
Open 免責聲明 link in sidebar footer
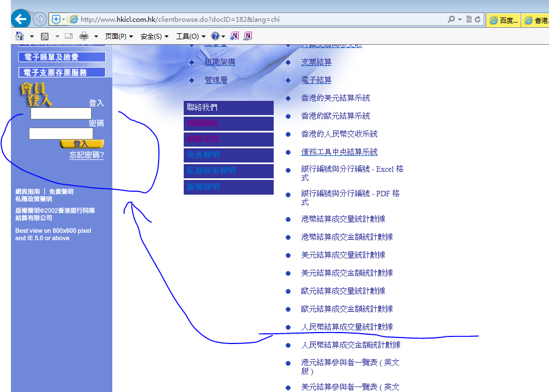(x=61, y=191)
